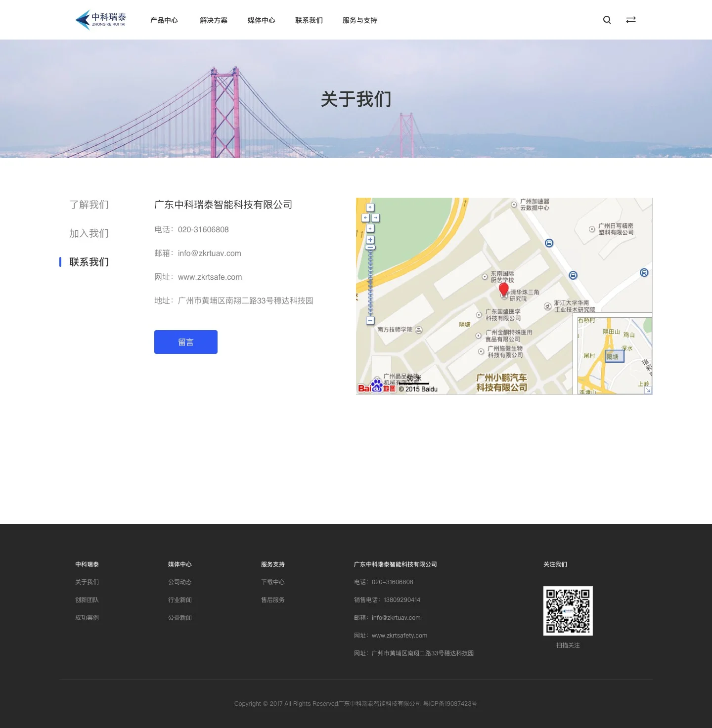This screenshot has width=712, height=728.
Task: Open the 产品中心 menu
Action: [164, 20]
